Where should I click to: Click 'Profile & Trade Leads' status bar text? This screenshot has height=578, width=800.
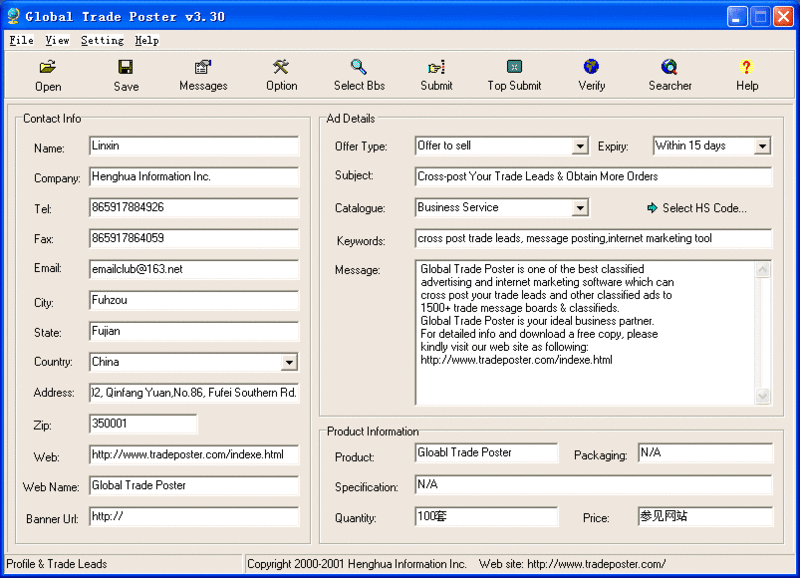coord(57,564)
